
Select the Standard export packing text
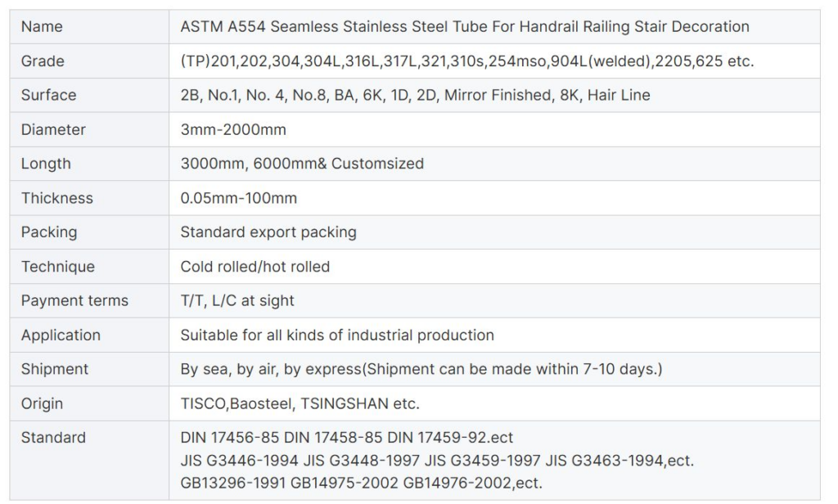pyautogui.click(x=268, y=232)
